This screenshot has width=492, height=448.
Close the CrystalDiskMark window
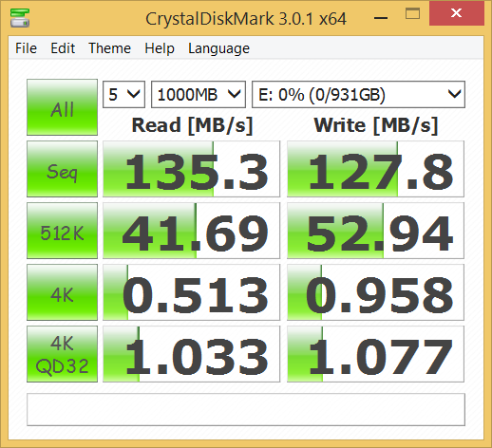coord(456,13)
